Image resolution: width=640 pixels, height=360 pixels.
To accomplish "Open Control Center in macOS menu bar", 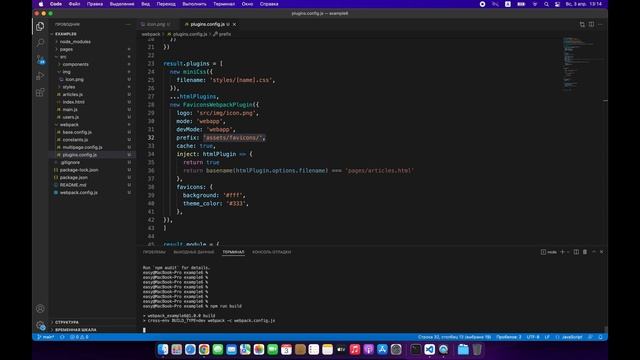I will coord(557,4).
